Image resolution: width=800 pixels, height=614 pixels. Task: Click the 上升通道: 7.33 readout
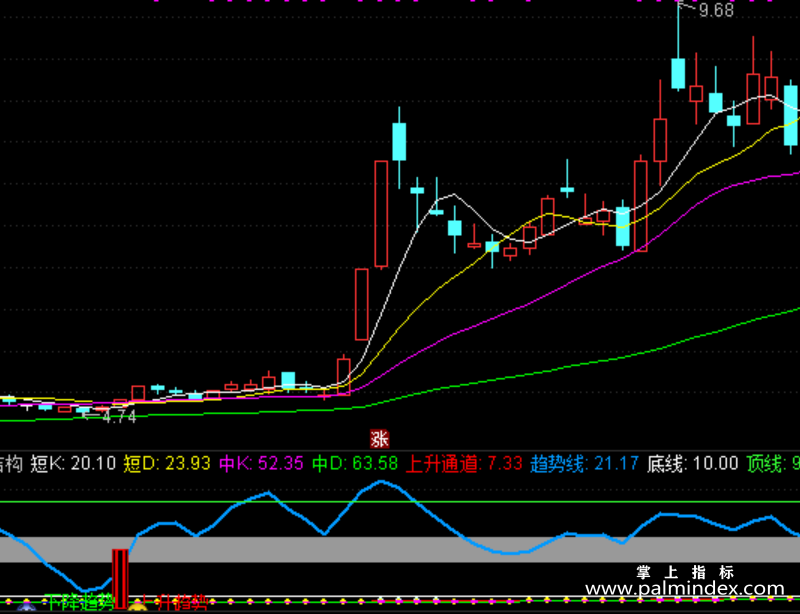(464, 463)
